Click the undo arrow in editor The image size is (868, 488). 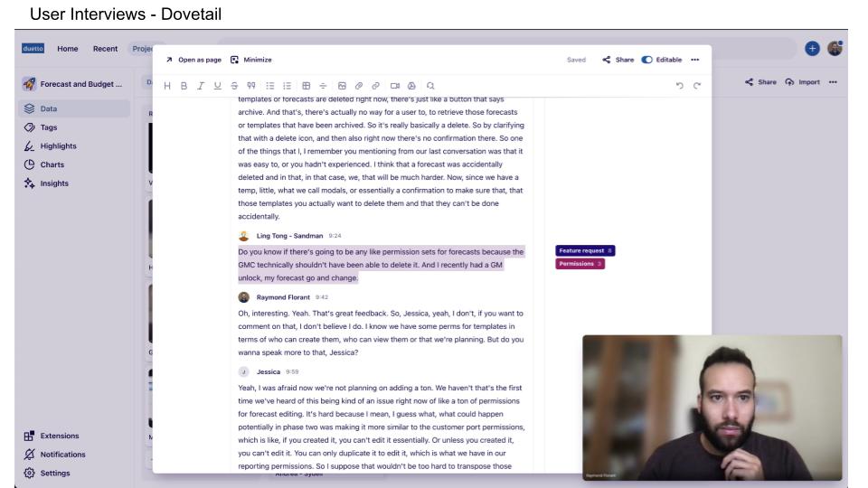coord(679,85)
